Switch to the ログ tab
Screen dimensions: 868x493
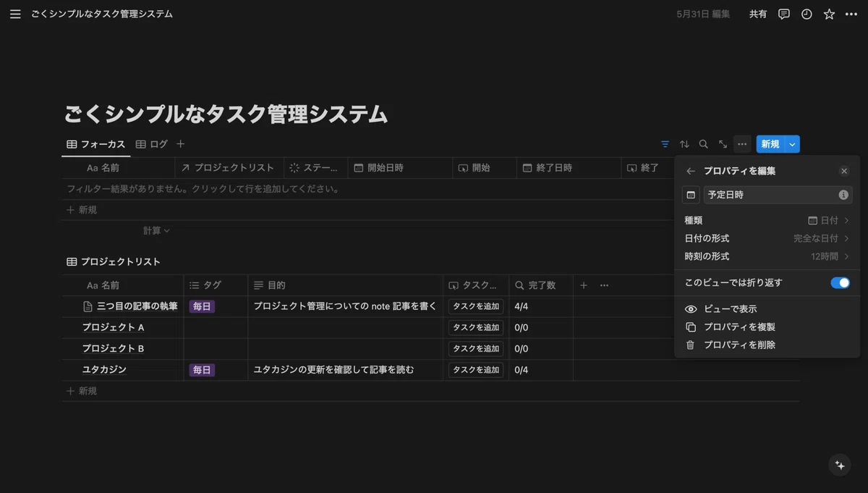click(152, 144)
